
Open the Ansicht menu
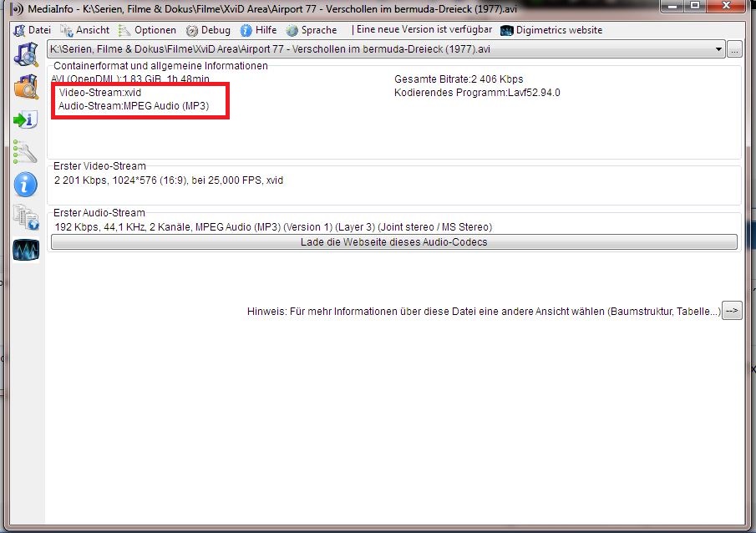[85, 30]
